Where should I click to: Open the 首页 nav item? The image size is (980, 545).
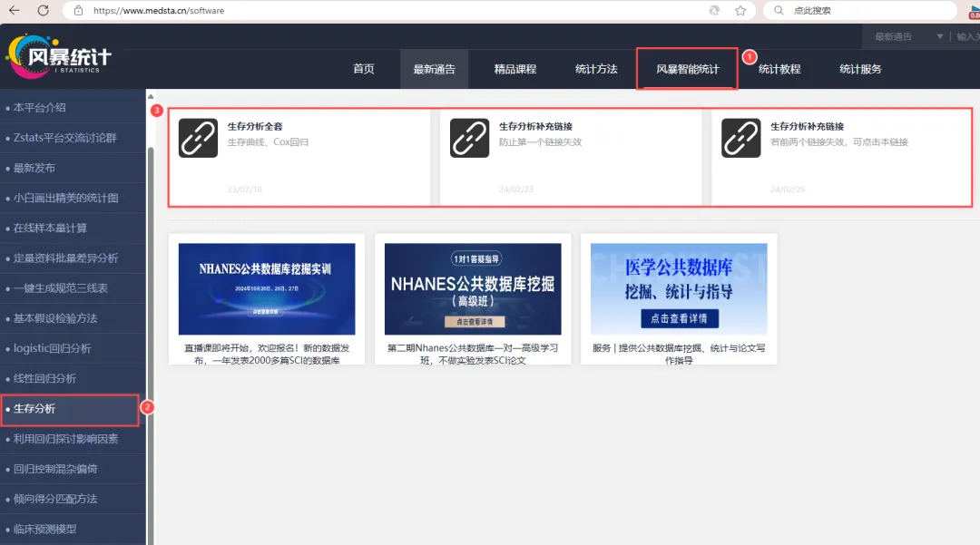coord(364,69)
